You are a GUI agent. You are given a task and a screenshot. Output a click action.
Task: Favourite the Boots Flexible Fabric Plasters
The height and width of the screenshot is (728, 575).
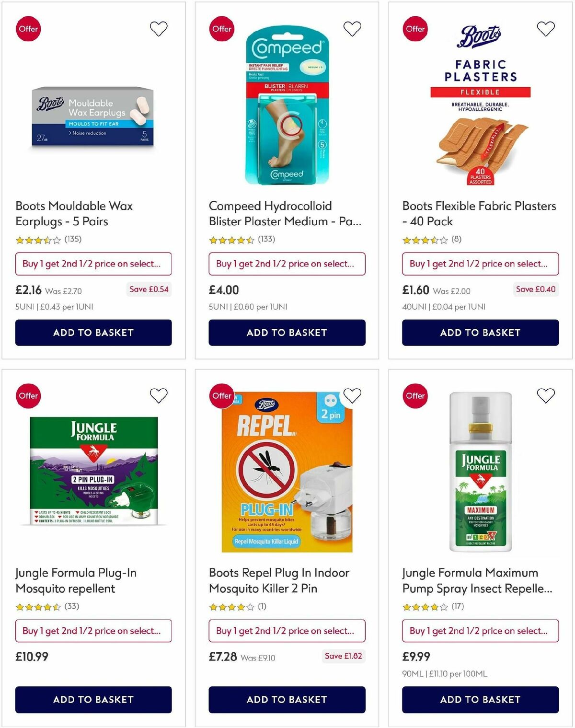click(x=545, y=28)
